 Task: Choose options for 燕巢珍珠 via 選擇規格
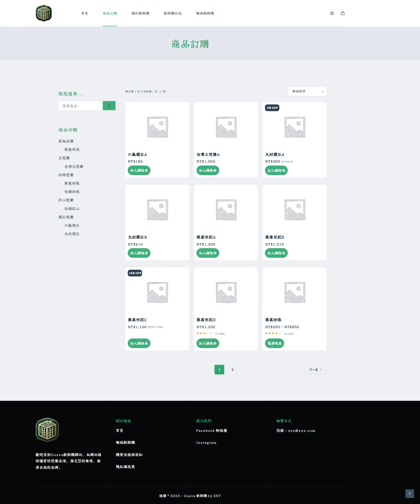pos(274,344)
